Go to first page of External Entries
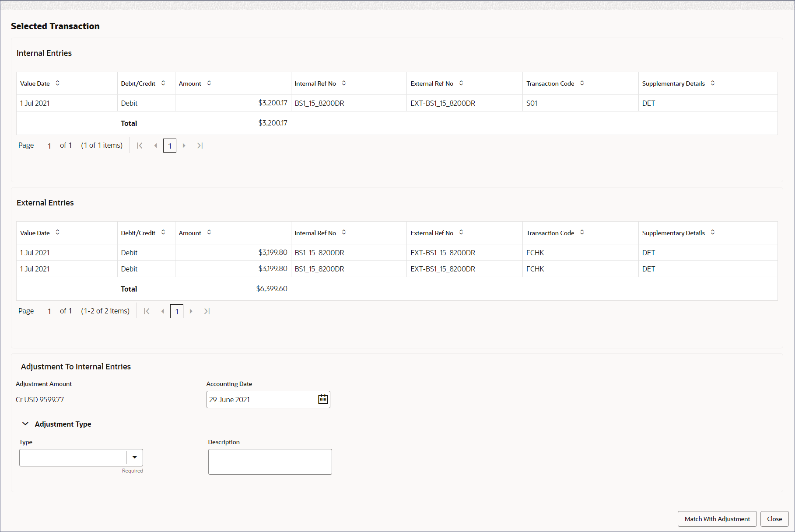 click(x=147, y=311)
